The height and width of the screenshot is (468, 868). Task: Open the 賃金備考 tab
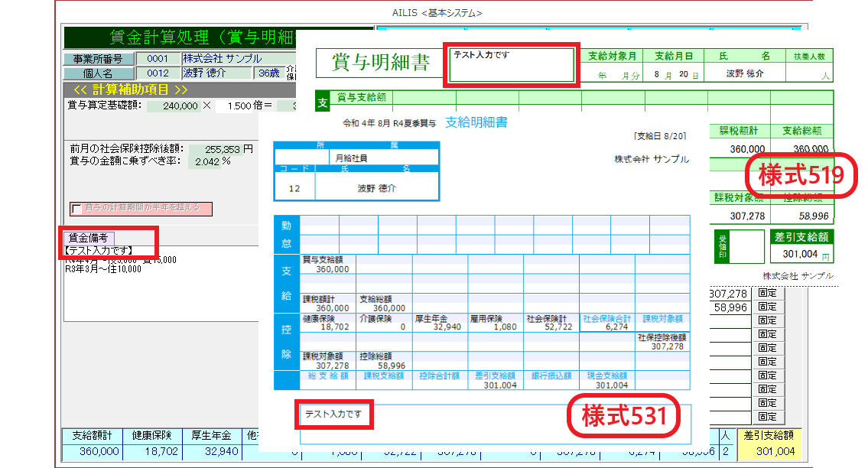(89, 237)
